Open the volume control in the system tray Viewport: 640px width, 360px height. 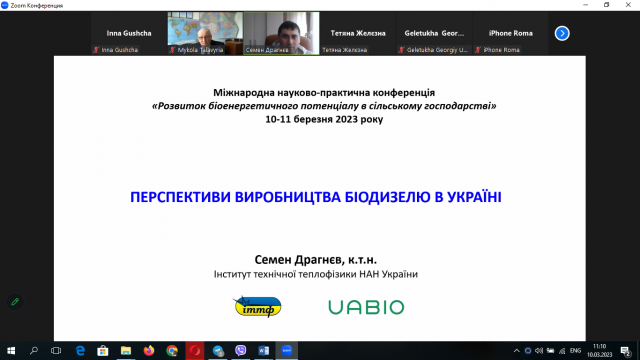(x=539, y=351)
